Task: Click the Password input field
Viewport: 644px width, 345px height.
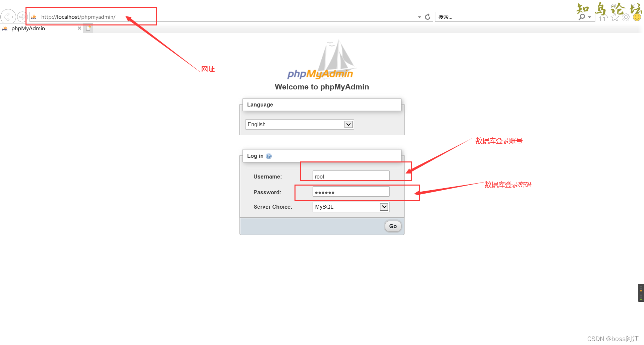Action: 351,192
